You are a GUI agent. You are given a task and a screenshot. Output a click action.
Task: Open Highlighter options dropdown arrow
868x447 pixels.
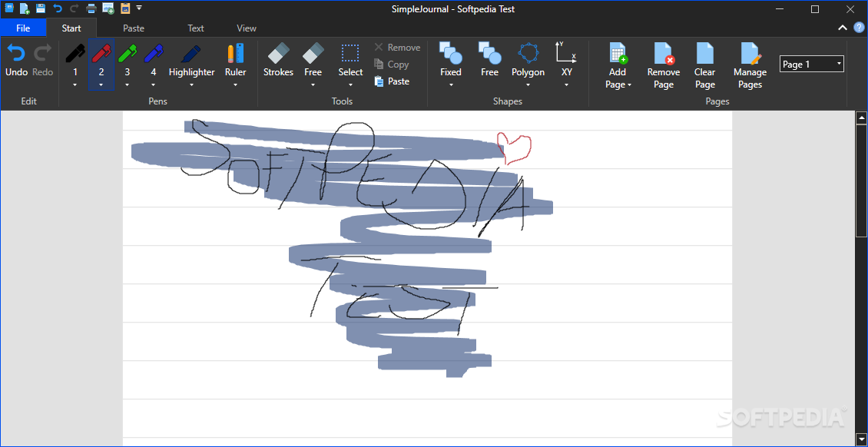point(191,85)
